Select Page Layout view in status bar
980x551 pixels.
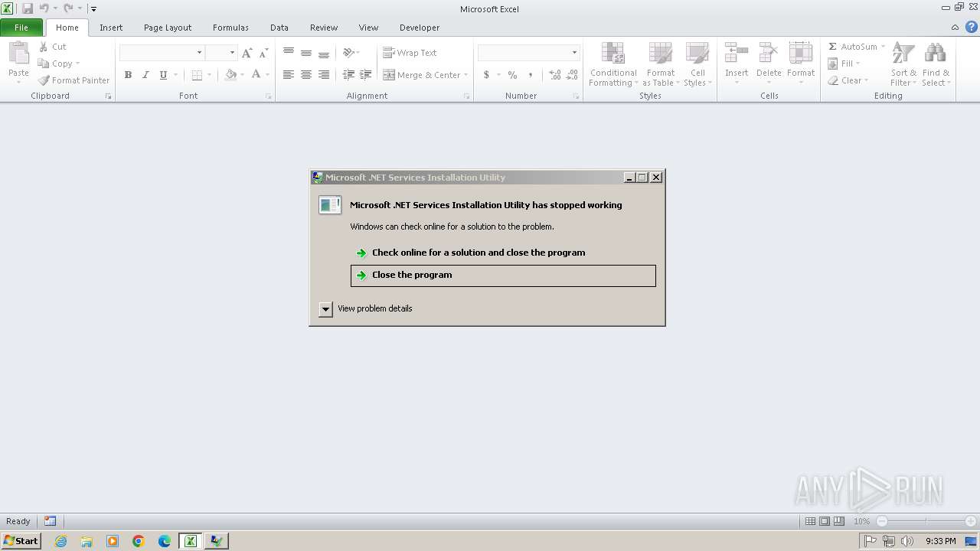pyautogui.click(x=825, y=521)
